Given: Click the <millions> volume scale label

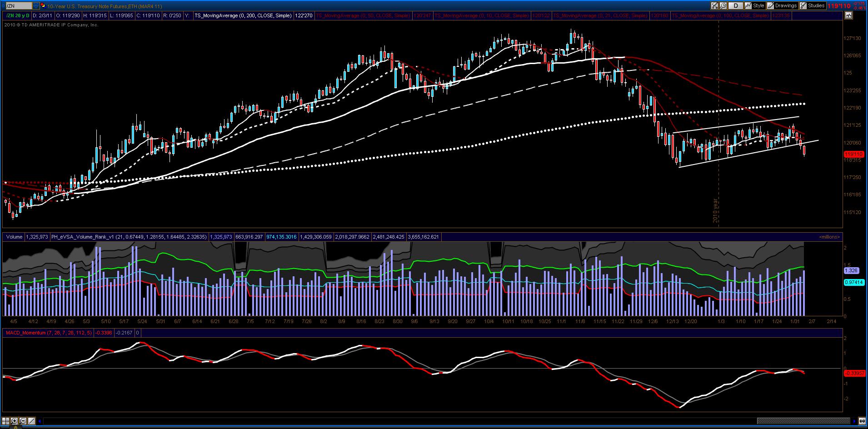Looking at the screenshot, I should pyautogui.click(x=829, y=237).
